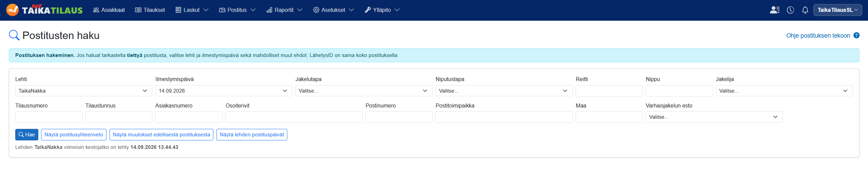Click the Hae search button
Image resolution: width=868 pixels, height=175 pixels.
27,134
